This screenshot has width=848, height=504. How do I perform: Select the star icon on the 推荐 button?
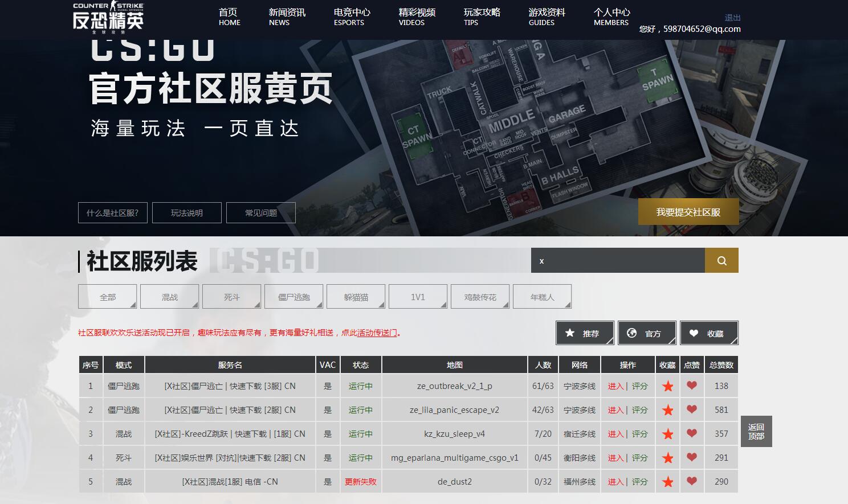click(x=569, y=333)
